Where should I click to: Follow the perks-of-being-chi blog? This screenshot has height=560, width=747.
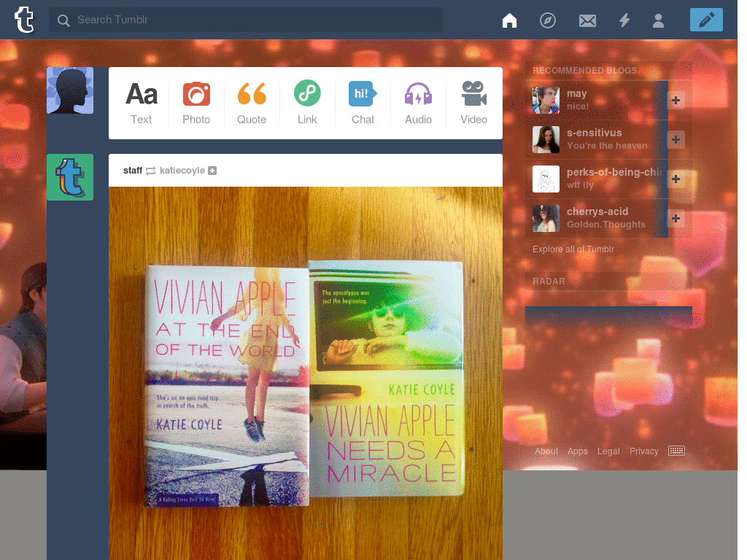coord(676,179)
